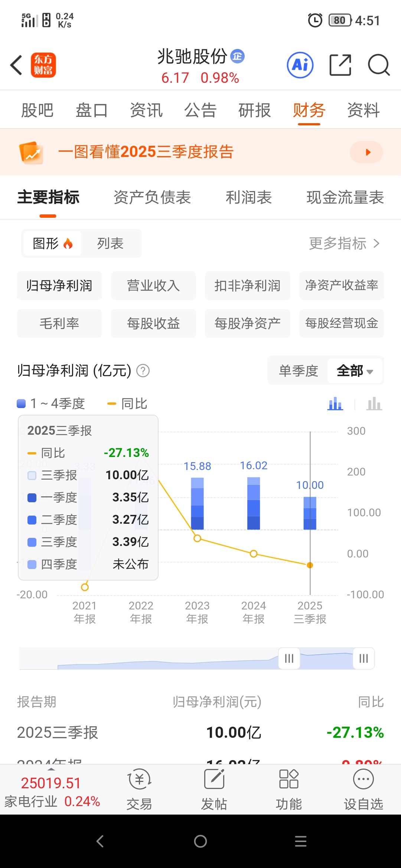The height and width of the screenshot is (868, 401).
Task: Switch to the grey plain bar chart icon
Action: point(374,404)
